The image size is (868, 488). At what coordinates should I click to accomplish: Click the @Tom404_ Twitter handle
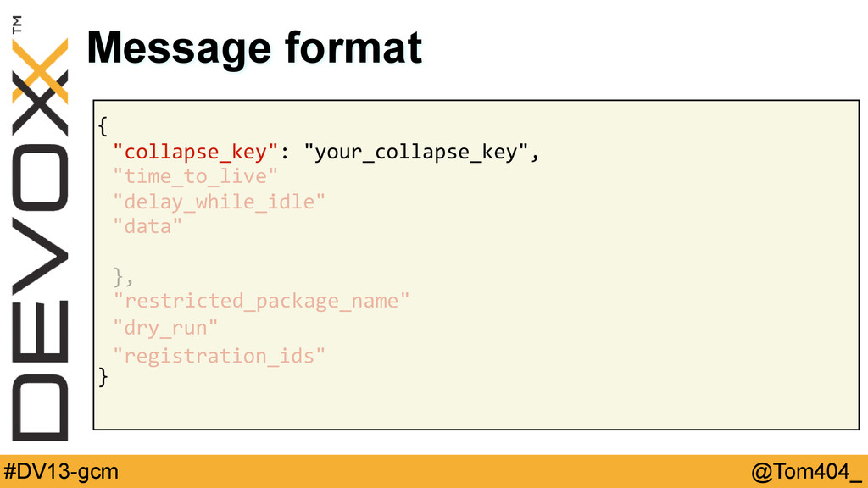(x=806, y=472)
